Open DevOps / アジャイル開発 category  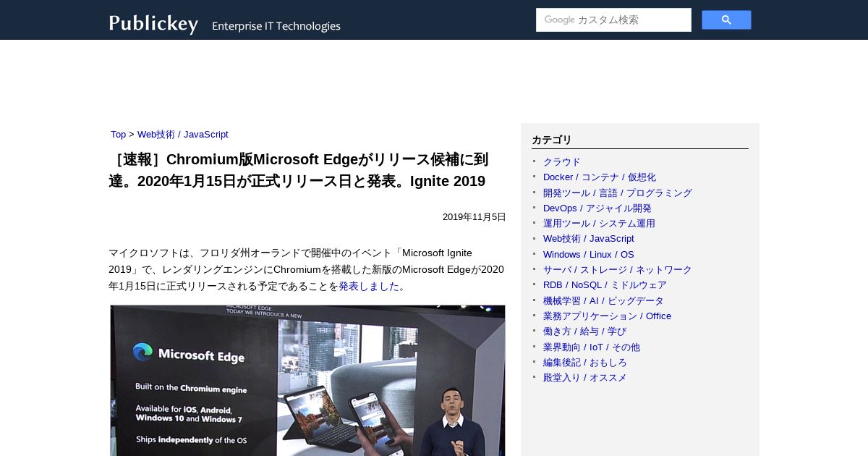597,208
